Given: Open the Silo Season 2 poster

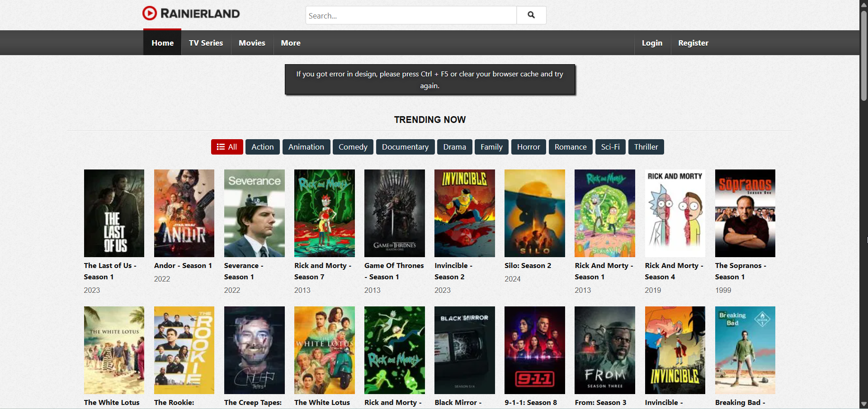Looking at the screenshot, I should [x=535, y=213].
